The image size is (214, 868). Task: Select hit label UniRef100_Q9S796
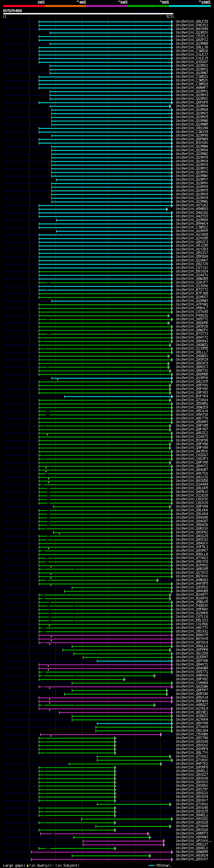click(x=192, y=738)
